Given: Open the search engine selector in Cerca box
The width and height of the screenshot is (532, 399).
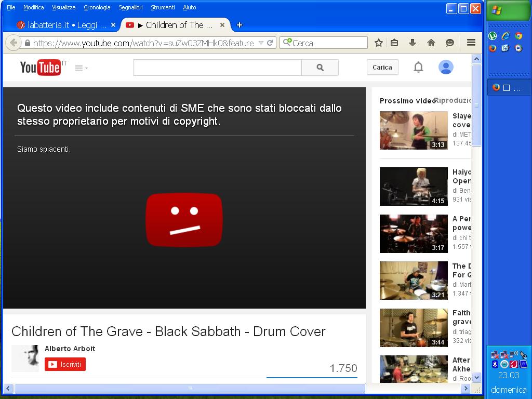Looking at the screenshot, I should point(287,42).
